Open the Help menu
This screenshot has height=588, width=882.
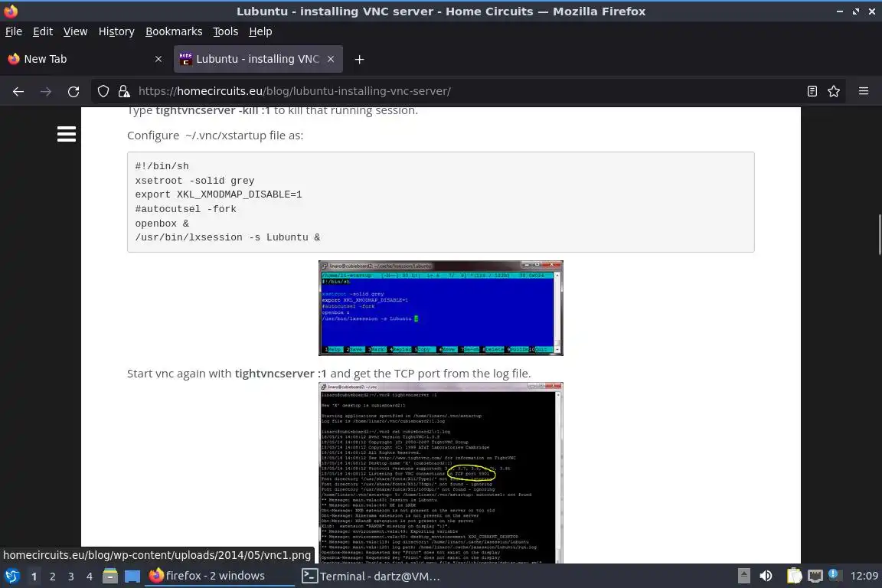(x=260, y=31)
